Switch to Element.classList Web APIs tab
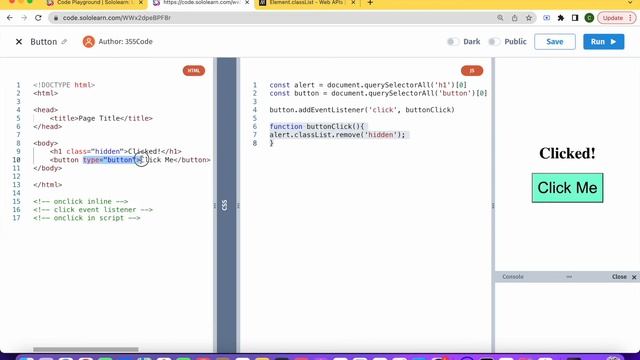 click(305, 3)
